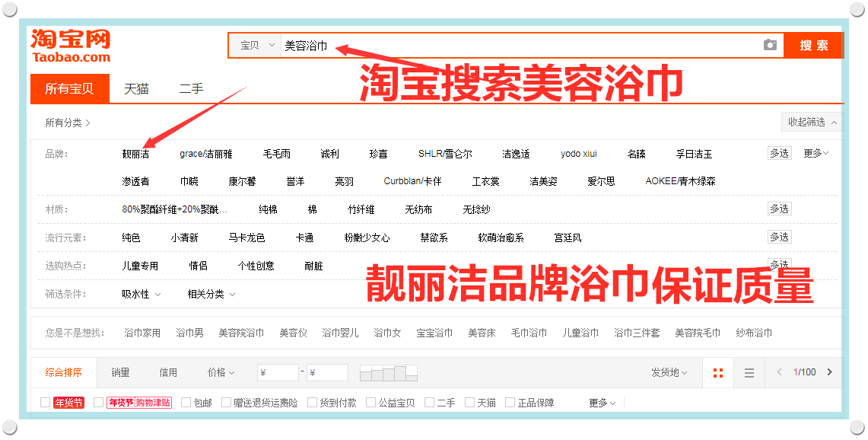Filter material by 竹纤维
This screenshot has width=868, height=440.
[361, 210]
